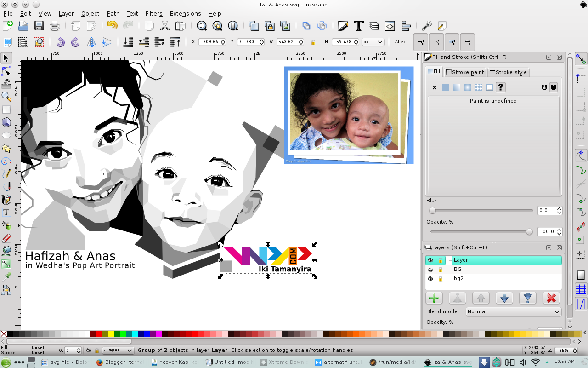Switch to Blogger Firefox taskbar window
This screenshot has height=368, width=588.
[120, 362]
